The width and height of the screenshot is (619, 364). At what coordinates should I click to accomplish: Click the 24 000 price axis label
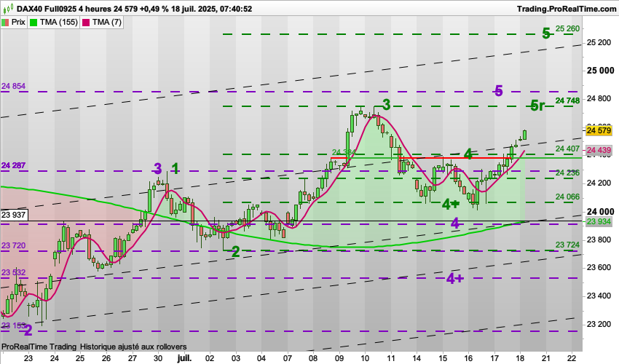click(x=600, y=212)
